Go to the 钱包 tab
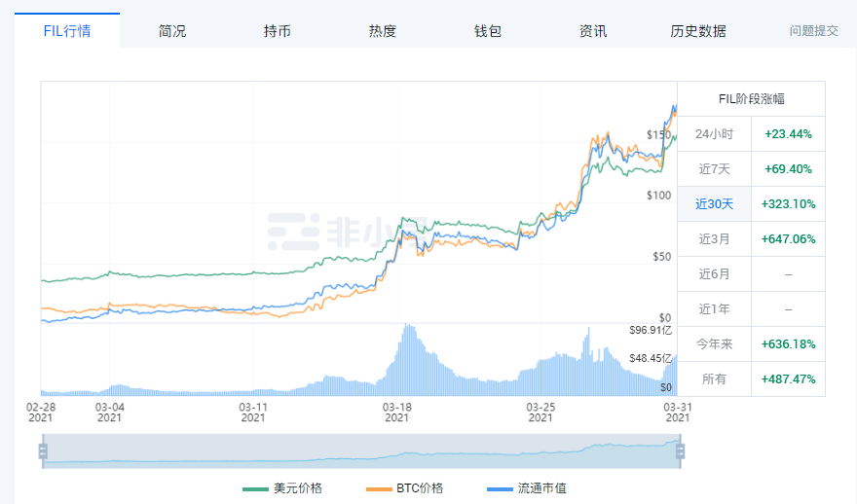This screenshot has width=857, height=504. (x=488, y=31)
